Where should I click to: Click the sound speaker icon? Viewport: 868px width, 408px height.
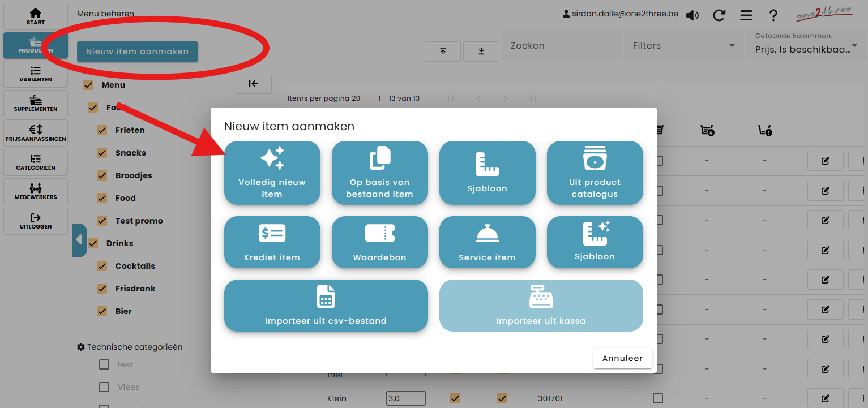click(x=692, y=15)
